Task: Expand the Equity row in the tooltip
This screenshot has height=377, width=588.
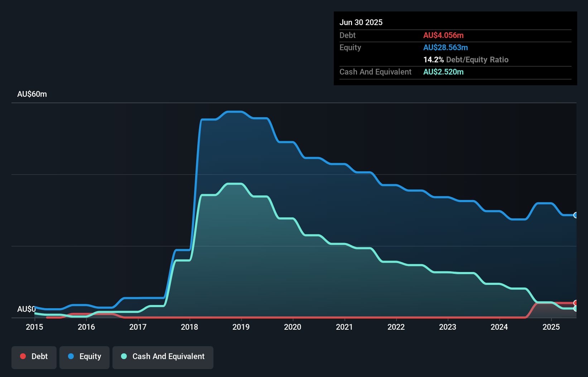Action: 350,47
